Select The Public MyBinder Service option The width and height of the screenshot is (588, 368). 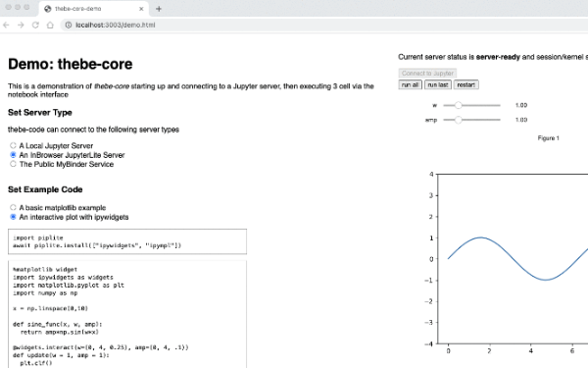(13, 164)
